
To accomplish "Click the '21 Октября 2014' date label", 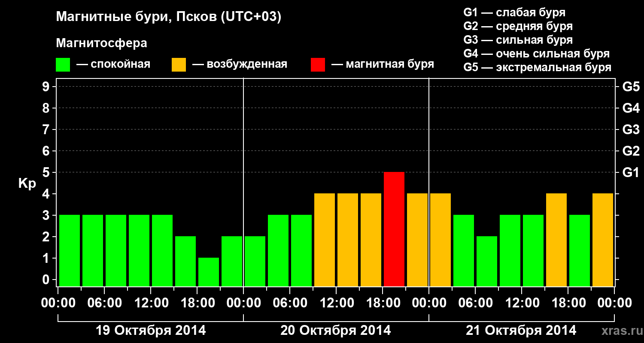I will [x=521, y=331].
